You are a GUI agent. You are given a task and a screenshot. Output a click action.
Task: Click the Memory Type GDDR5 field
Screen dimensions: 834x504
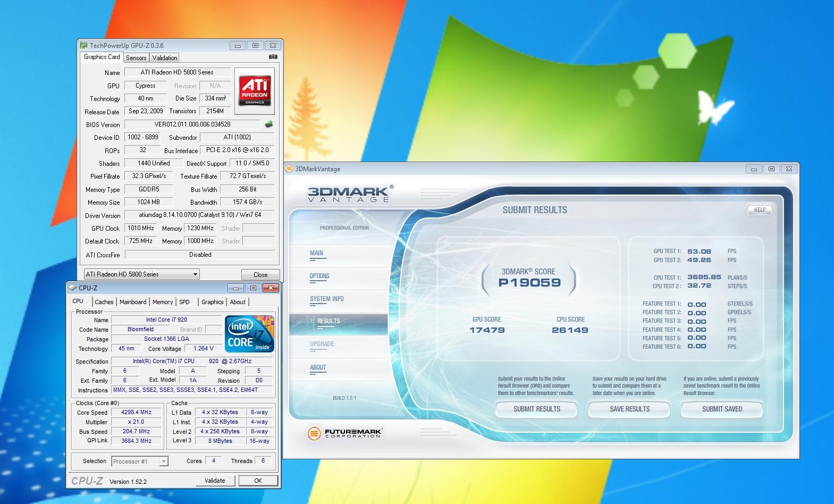click(x=149, y=189)
